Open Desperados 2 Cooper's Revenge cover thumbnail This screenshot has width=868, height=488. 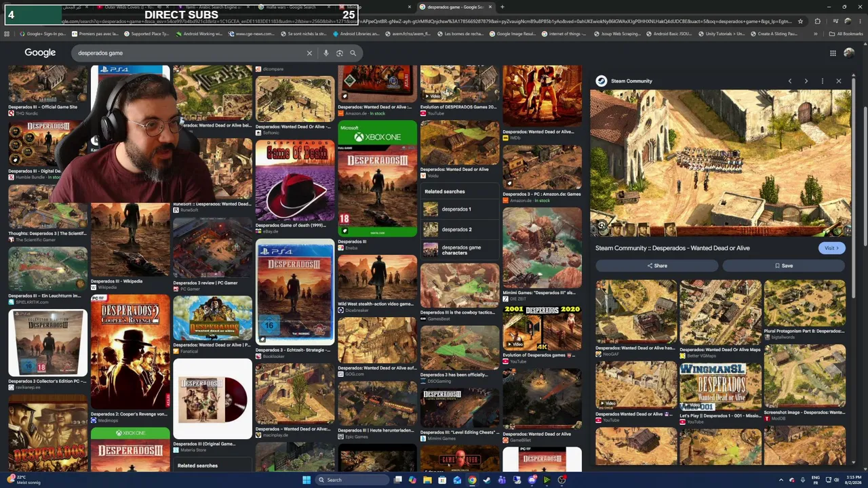pos(130,351)
